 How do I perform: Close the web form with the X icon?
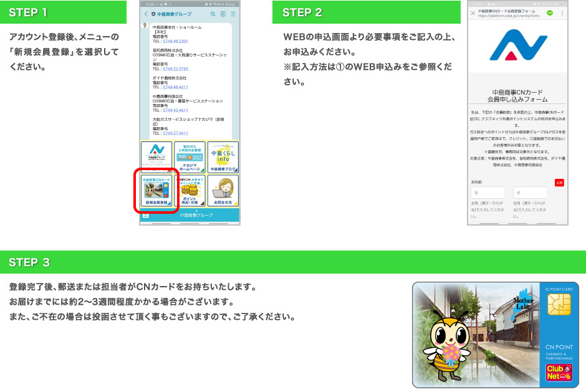tap(473, 13)
